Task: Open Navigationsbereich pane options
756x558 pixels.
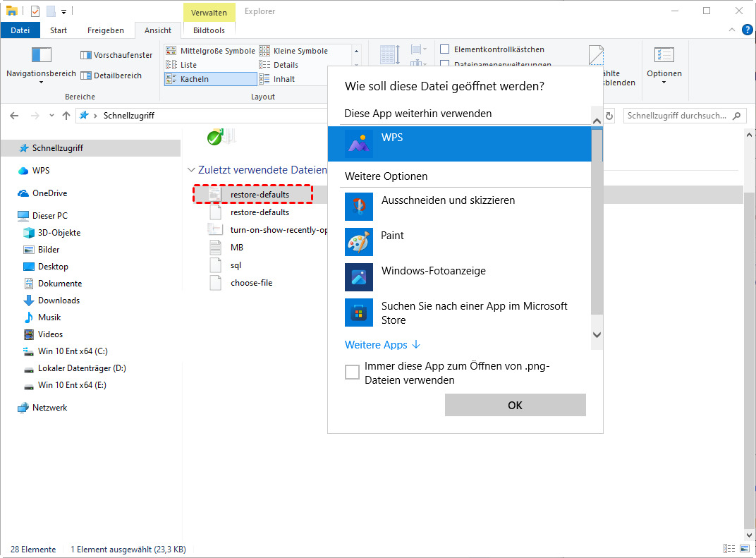Action: click(41, 64)
